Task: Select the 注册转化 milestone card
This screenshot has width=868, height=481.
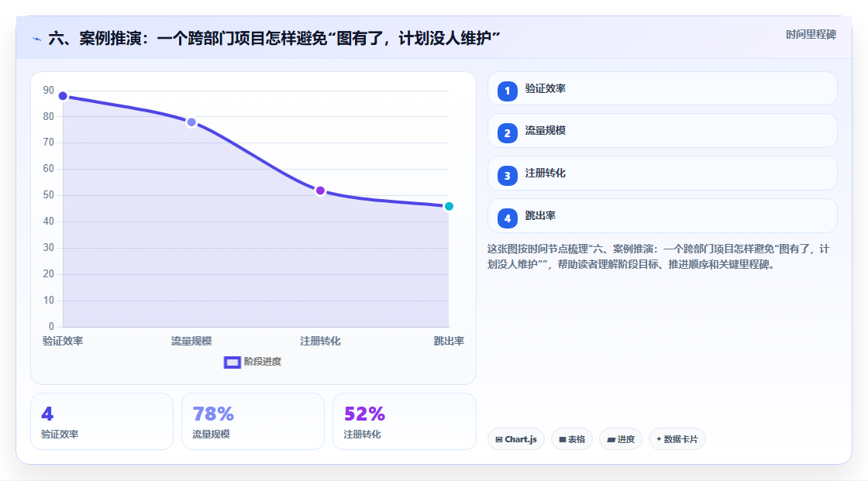Action: click(662, 174)
